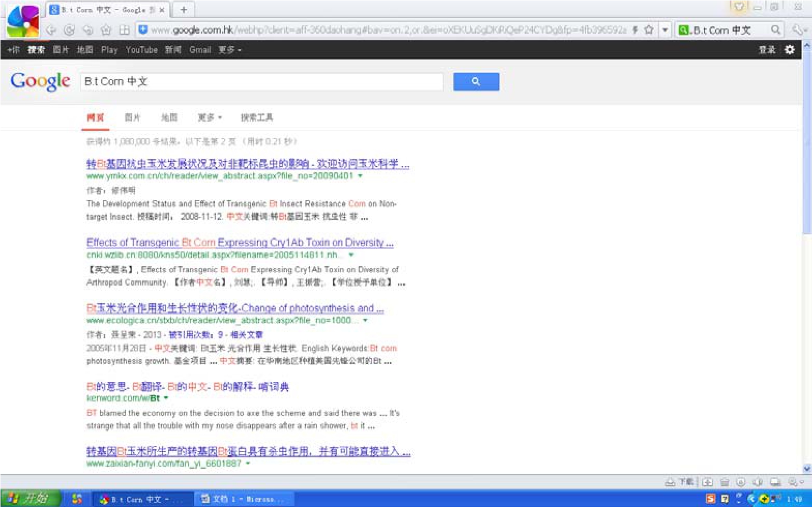Open result Effects of Transgenic Bt Corn
The height and width of the screenshot is (507, 812).
(x=240, y=242)
